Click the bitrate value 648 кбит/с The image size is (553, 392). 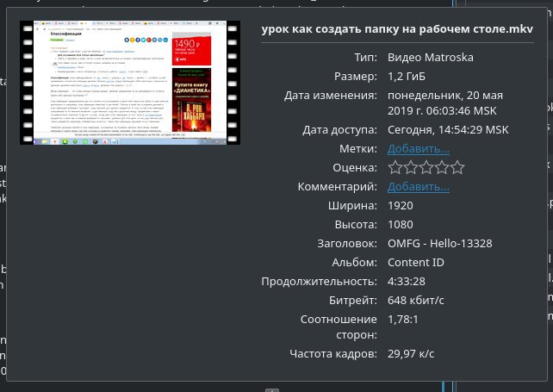tap(416, 301)
